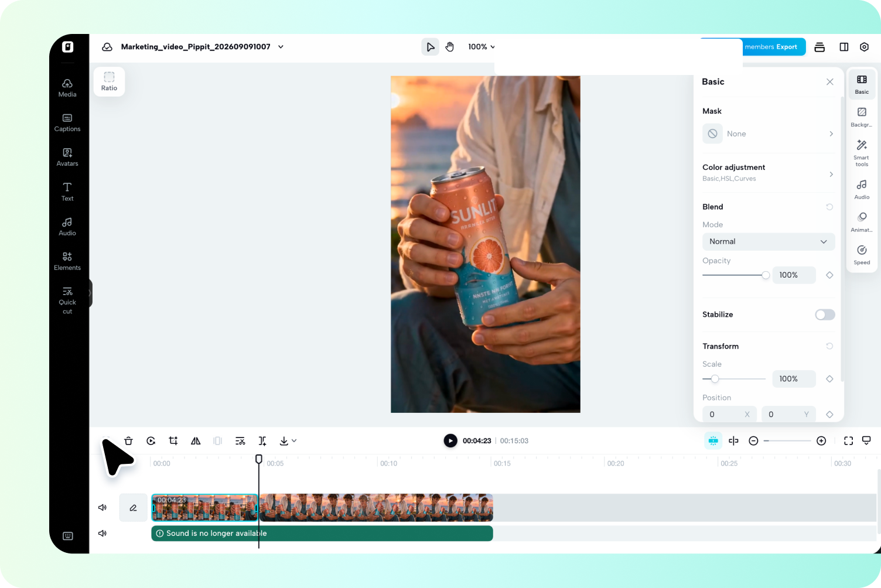The width and height of the screenshot is (881, 588).
Task: Zoom in the timeline with the plus icon
Action: [x=821, y=441]
